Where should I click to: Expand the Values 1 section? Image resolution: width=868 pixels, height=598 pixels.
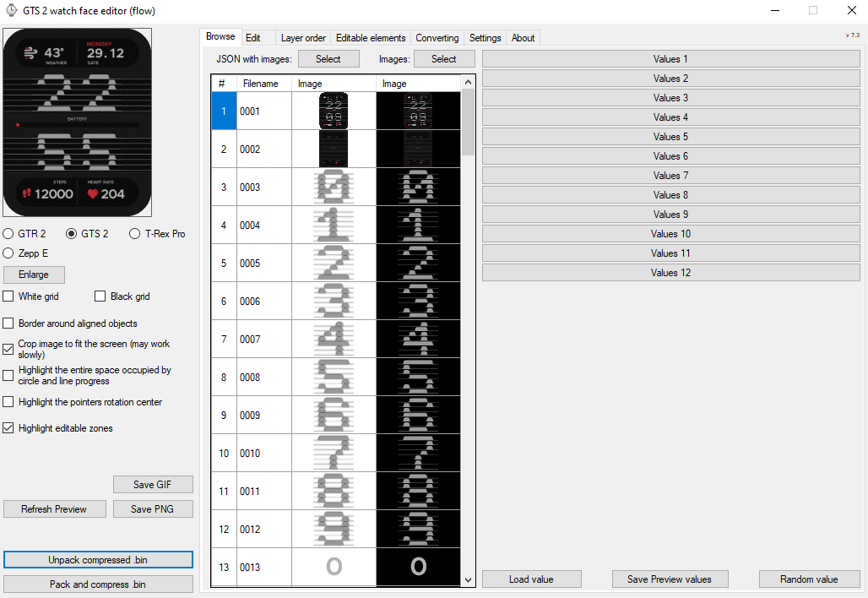pyautogui.click(x=671, y=58)
